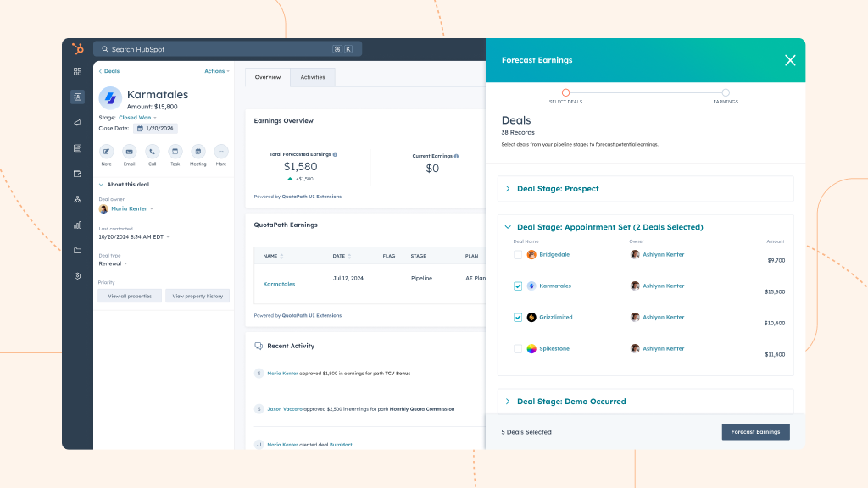Click the HubSpot sprocket logo
This screenshot has height=488, width=868.
78,48
